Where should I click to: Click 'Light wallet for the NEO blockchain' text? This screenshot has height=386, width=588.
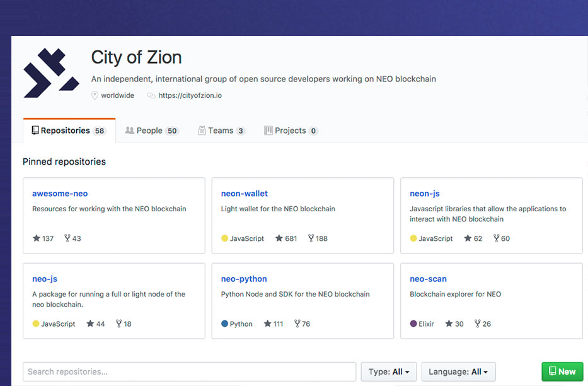[x=278, y=209]
